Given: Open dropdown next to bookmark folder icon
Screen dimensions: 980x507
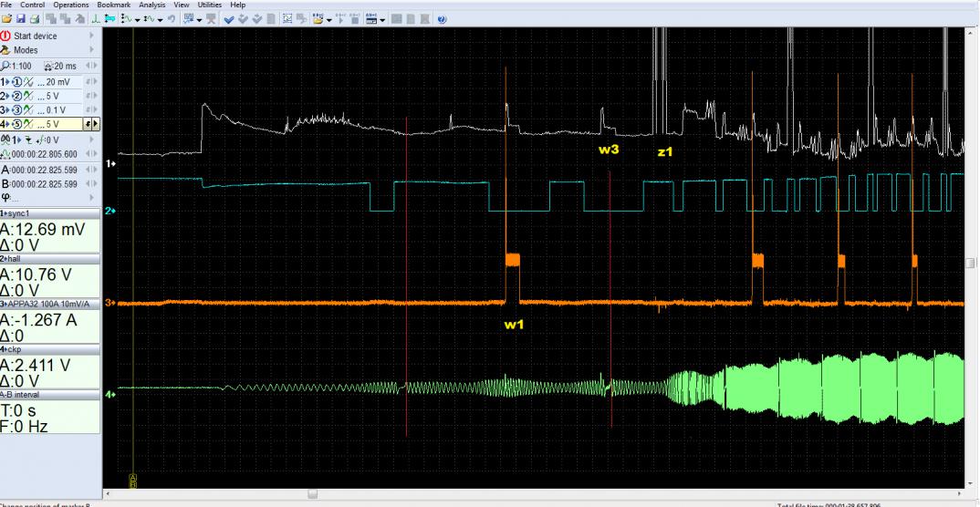Looking at the screenshot, I should pyautogui.click(x=329, y=20).
